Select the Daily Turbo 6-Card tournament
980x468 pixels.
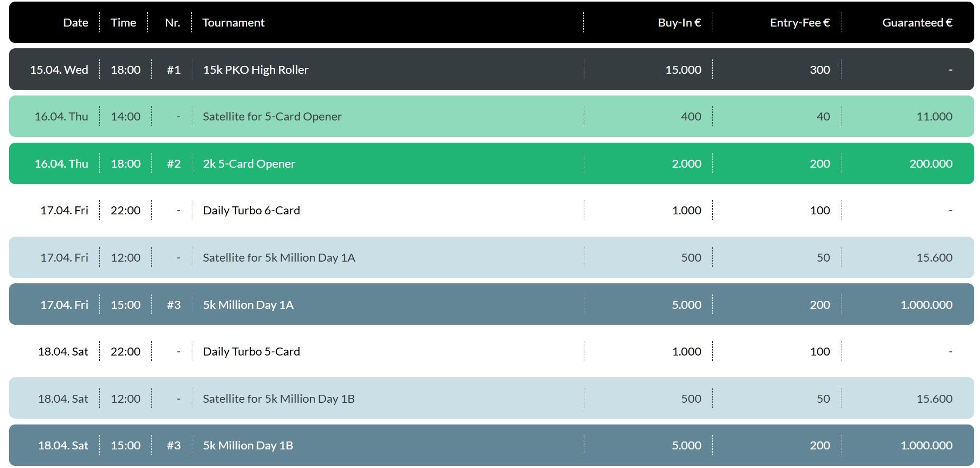pyautogui.click(x=251, y=211)
